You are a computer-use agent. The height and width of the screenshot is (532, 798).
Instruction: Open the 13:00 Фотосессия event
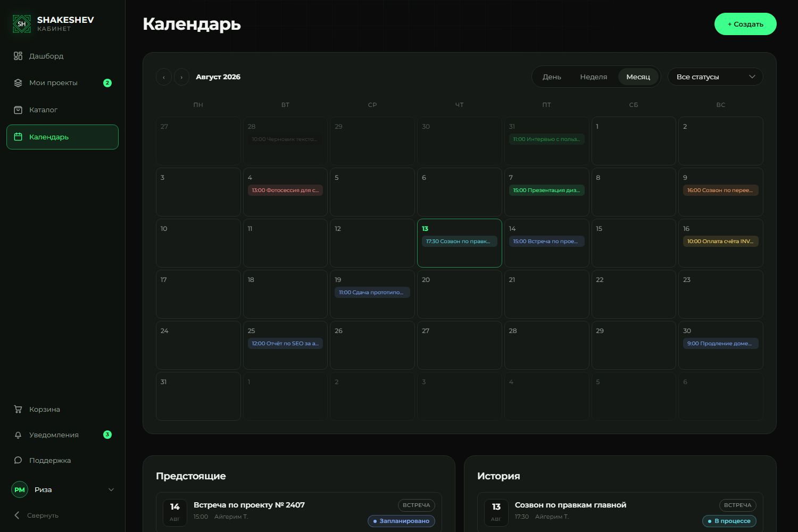285,190
